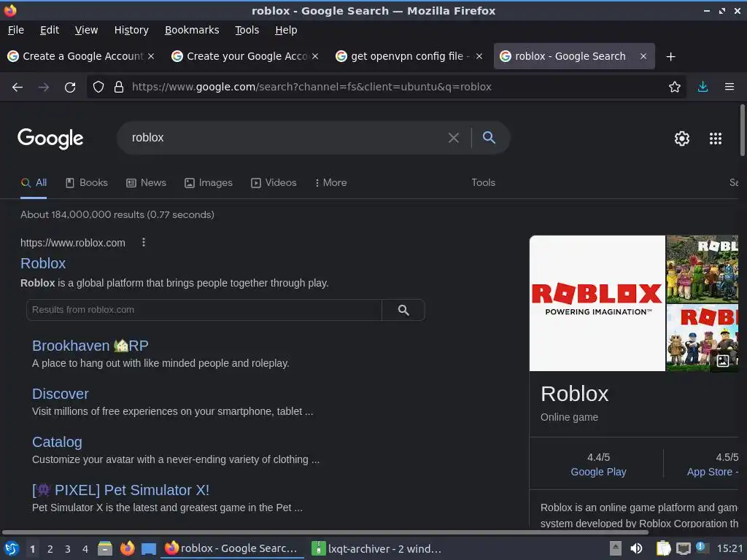Open the Edit menu
Image resolution: width=747 pixels, height=560 pixels.
click(50, 30)
